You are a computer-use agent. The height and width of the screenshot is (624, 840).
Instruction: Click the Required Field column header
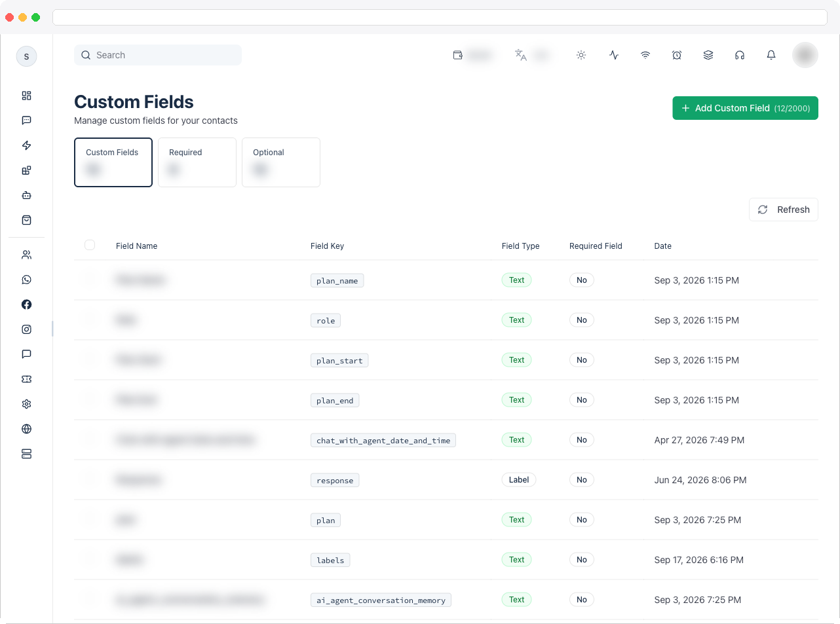[x=596, y=246]
